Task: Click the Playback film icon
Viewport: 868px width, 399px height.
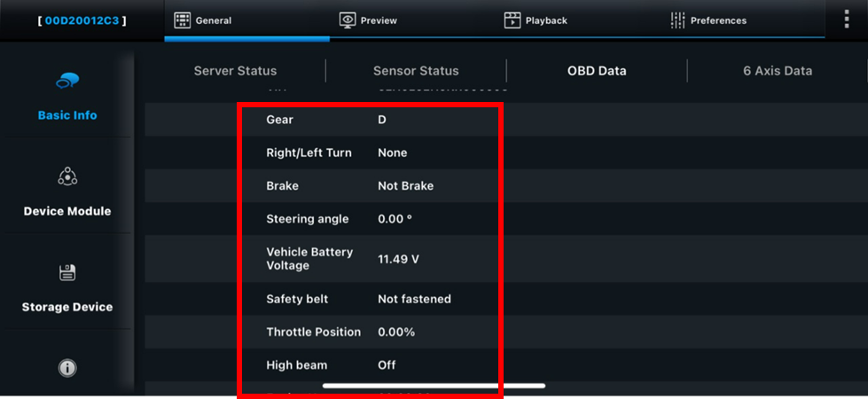Action: pyautogui.click(x=512, y=20)
